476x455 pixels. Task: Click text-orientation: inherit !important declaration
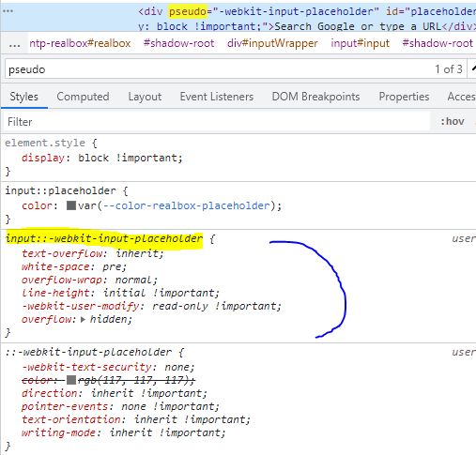[x=136, y=419]
